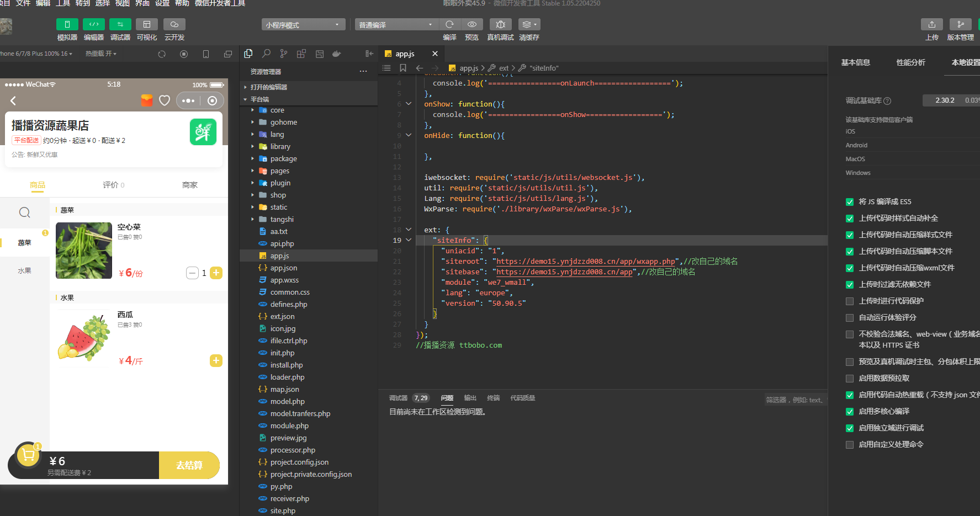980x516 pixels.
Task: Fold the siteInfo block at line 19
Action: coord(409,240)
